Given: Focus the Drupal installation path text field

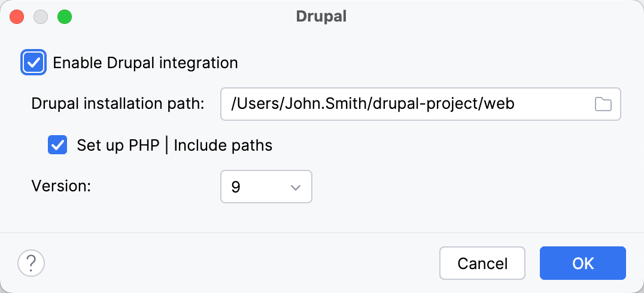Looking at the screenshot, I should tap(407, 105).
